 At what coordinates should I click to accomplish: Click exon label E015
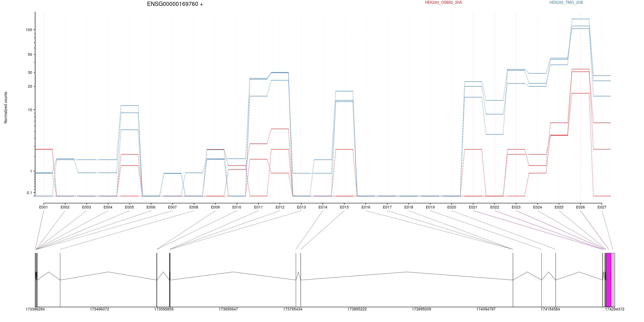pyautogui.click(x=344, y=207)
